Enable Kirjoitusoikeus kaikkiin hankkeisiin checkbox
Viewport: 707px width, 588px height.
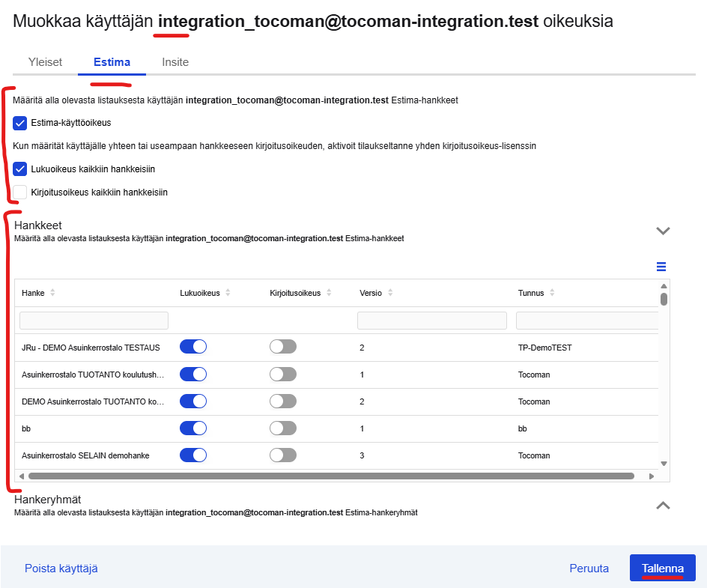point(20,193)
